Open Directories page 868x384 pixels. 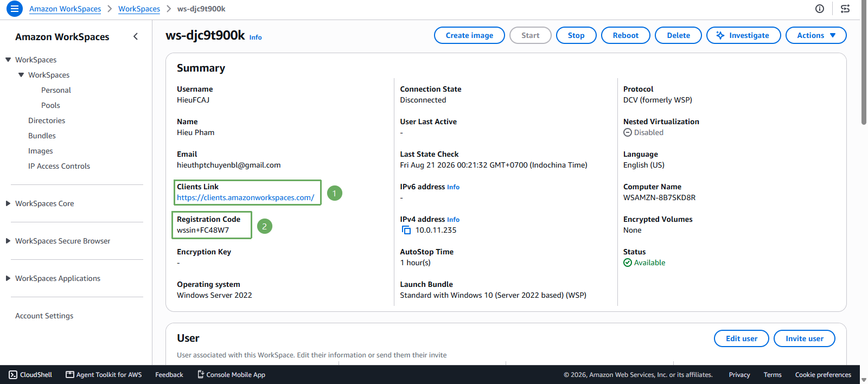pyautogui.click(x=47, y=120)
